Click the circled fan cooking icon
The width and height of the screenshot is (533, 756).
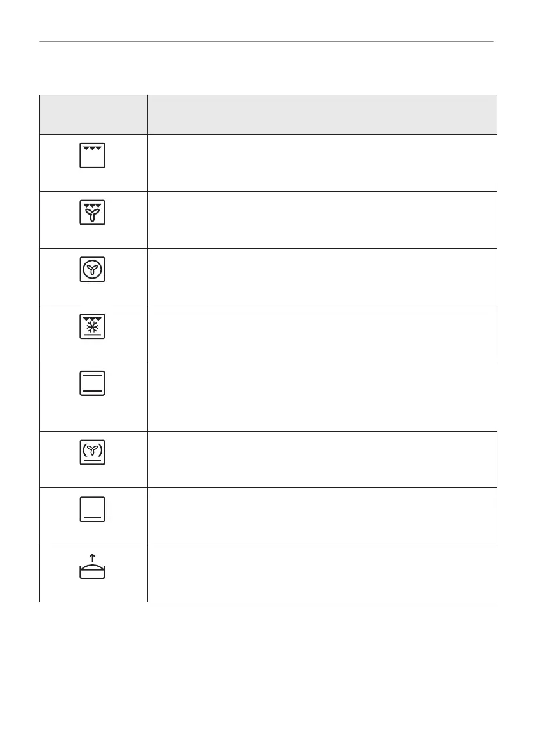(93, 270)
